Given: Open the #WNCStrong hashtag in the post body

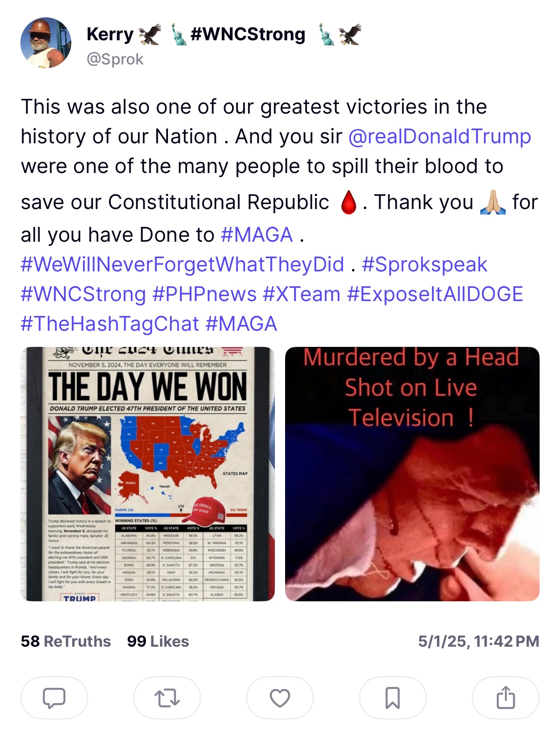Looking at the screenshot, I should 83,294.
